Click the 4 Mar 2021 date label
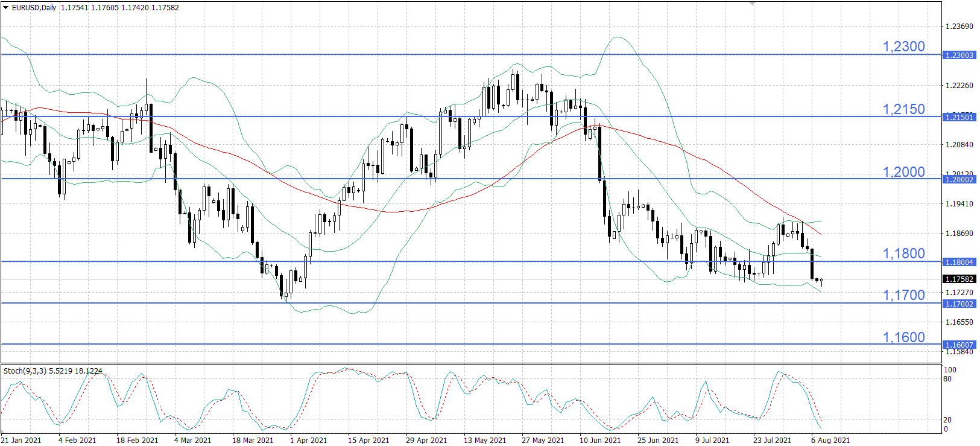The width and height of the screenshot is (980, 446). point(193,440)
